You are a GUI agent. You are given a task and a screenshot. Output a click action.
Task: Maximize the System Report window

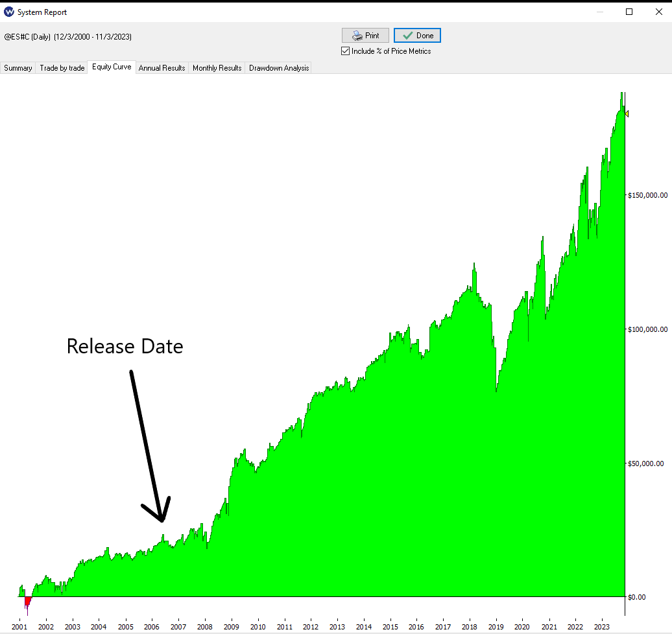[629, 12]
